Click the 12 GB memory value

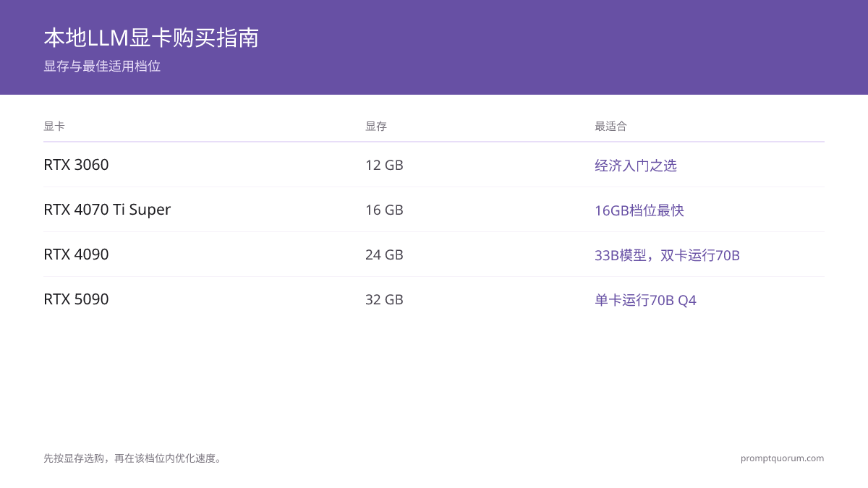pos(384,165)
